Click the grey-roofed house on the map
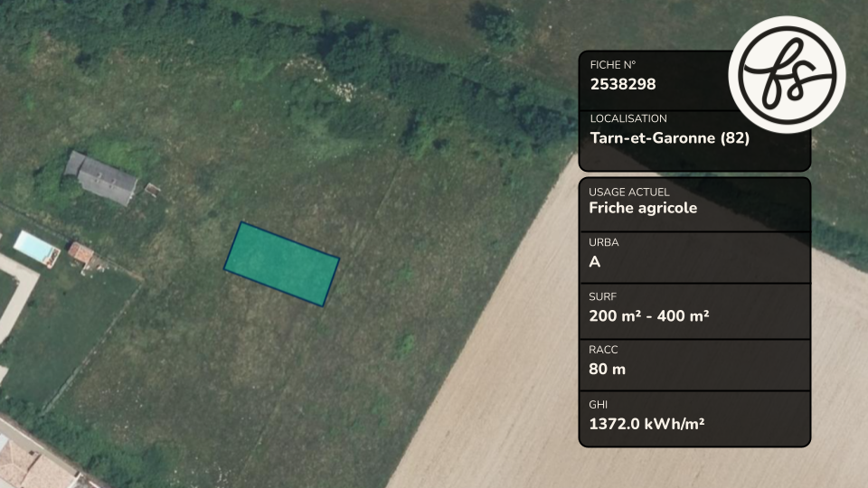 tap(101, 178)
